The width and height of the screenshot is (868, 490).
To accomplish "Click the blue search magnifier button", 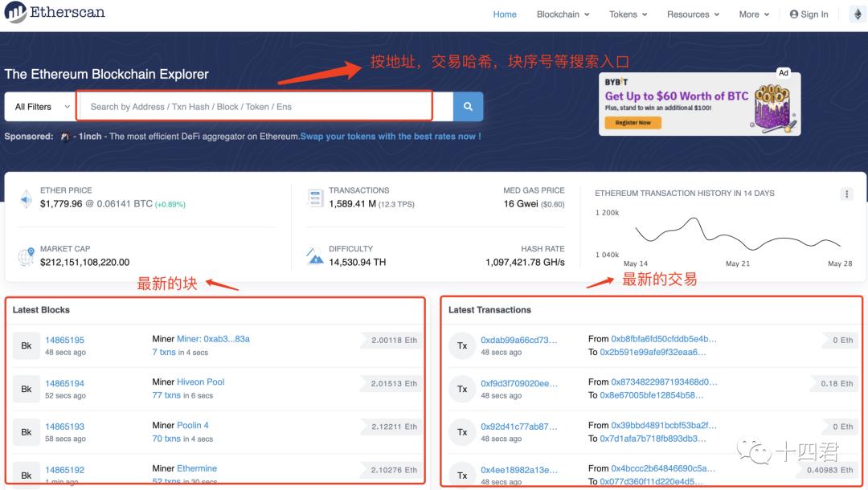I will coord(468,107).
